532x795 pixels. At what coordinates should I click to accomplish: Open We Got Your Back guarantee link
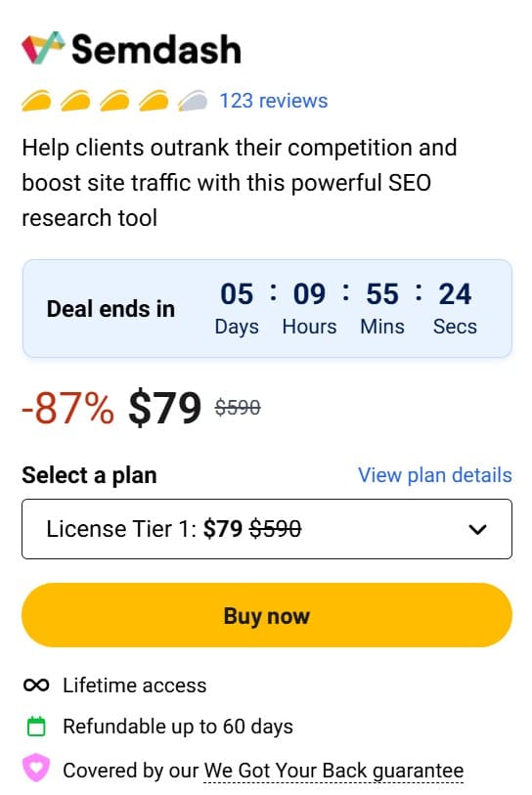point(333,771)
